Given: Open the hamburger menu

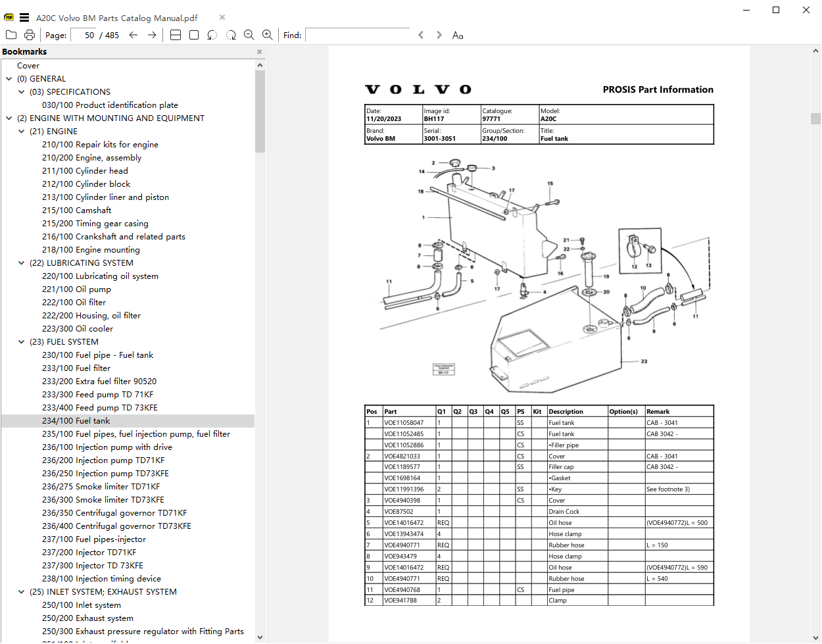Looking at the screenshot, I should (24, 18).
